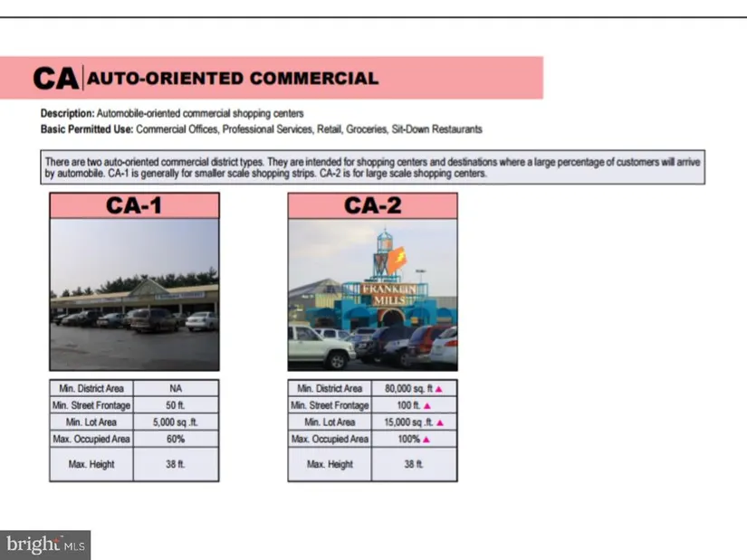
Task: Click CA-1 Min. District Area NA cell
Action: (x=176, y=388)
